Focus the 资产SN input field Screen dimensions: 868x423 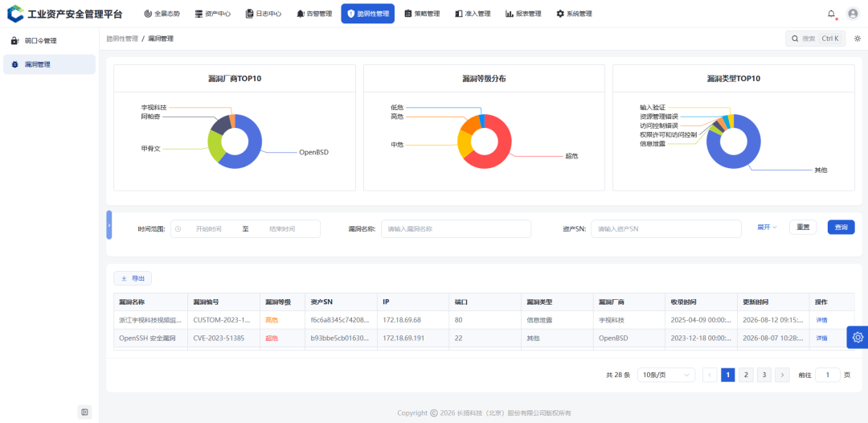[666, 228]
